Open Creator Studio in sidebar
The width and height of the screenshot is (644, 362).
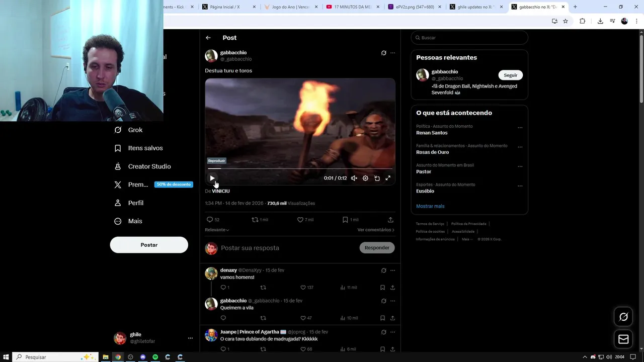click(x=143, y=166)
